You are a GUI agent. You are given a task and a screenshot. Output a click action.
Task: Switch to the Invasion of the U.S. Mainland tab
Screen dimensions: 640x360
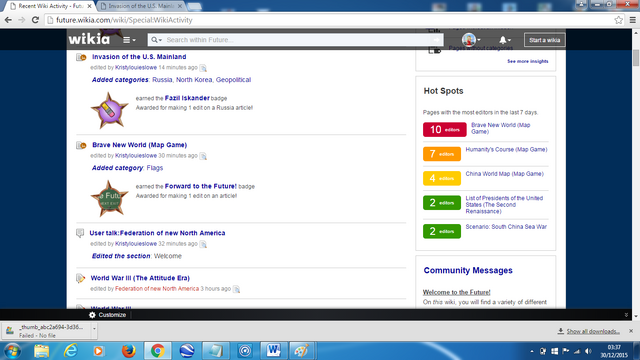click(x=141, y=6)
